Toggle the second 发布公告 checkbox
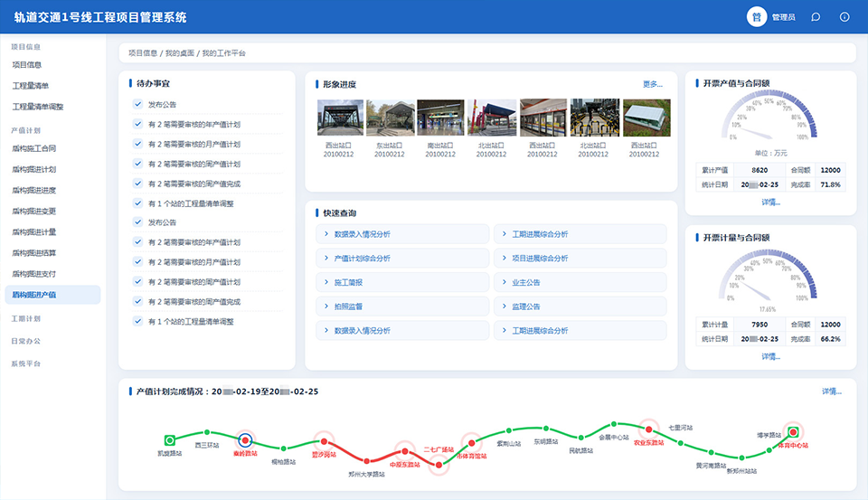The image size is (868, 500). tap(137, 222)
